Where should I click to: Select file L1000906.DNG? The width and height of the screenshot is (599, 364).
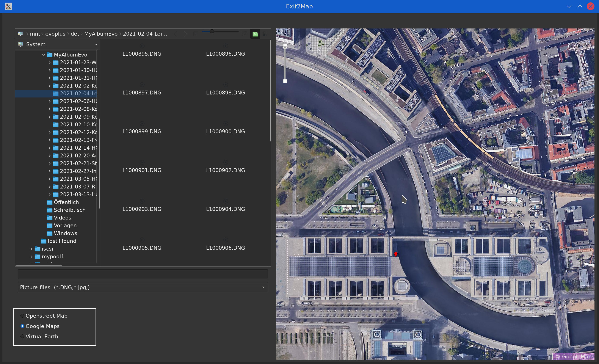coord(226,248)
